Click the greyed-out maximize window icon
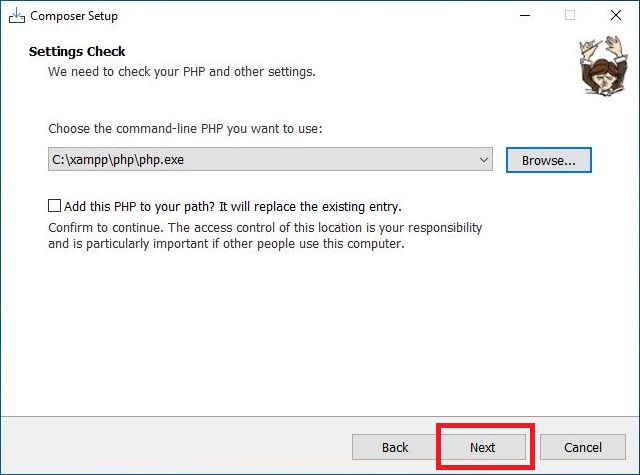 click(x=570, y=16)
